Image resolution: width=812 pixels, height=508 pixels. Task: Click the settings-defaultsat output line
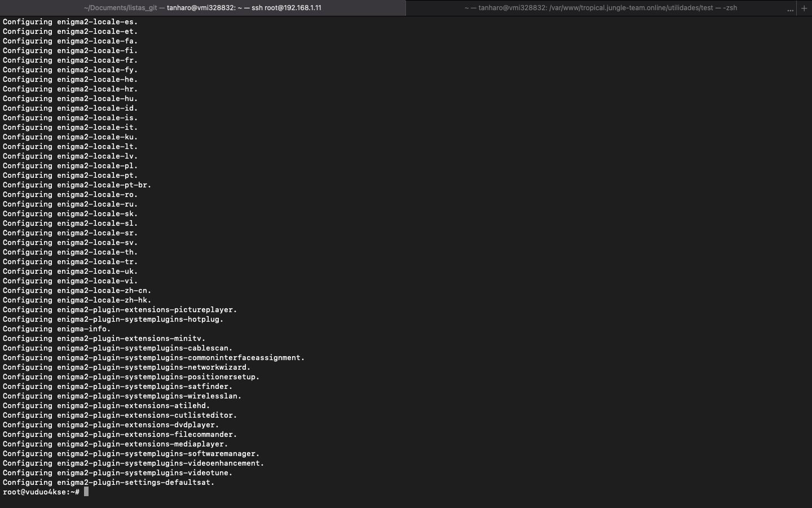(109, 483)
